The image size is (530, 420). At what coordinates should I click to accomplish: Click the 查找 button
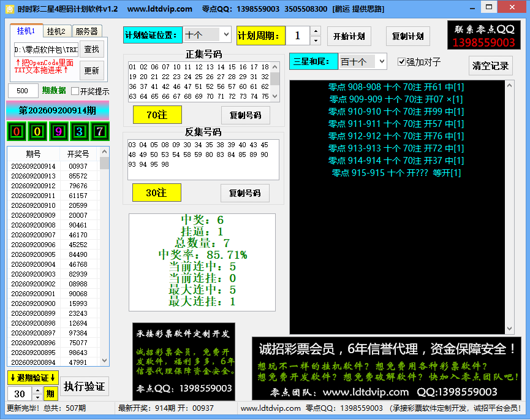point(91,50)
